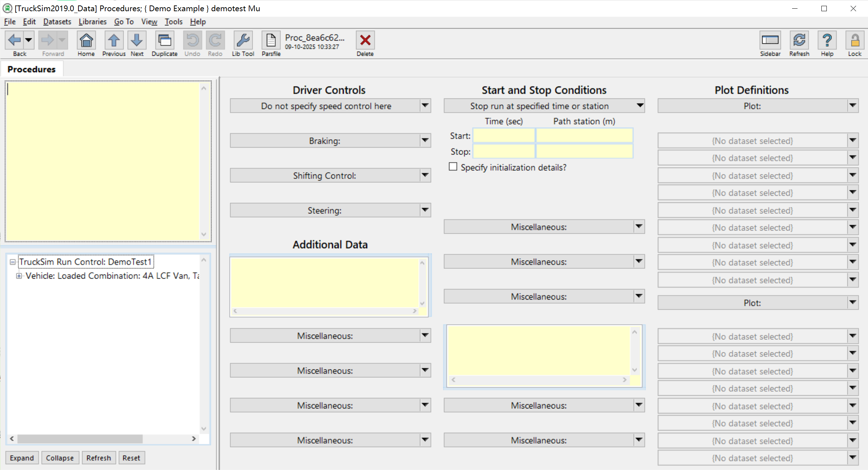
Task: Go Back using the toolbar arrow
Action: coord(14,40)
